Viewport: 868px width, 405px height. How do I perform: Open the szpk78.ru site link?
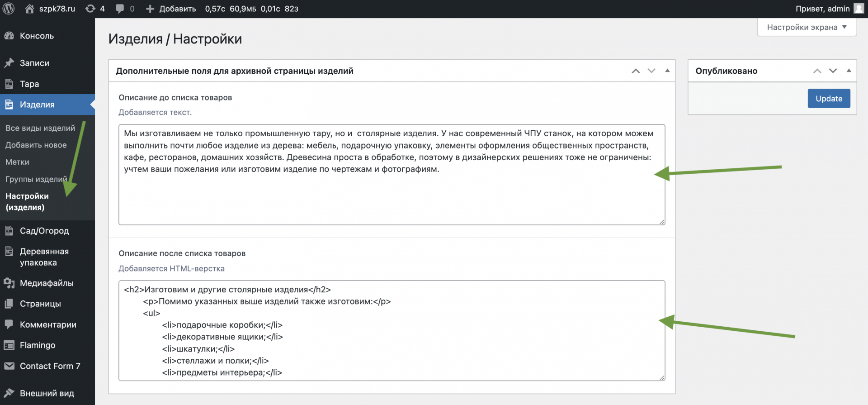click(x=57, y=9)
